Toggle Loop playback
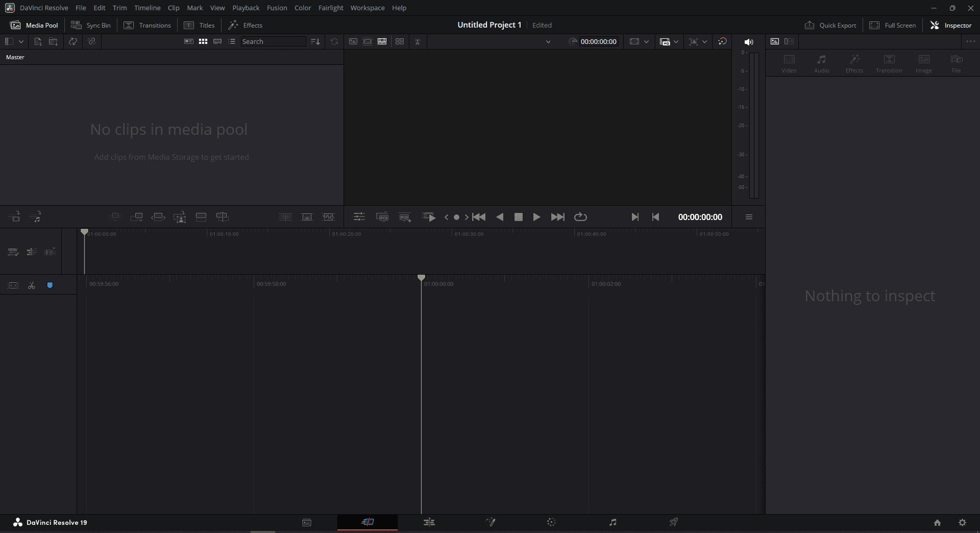The height and width of the screenshot is (533, 980). click(580, 217)
